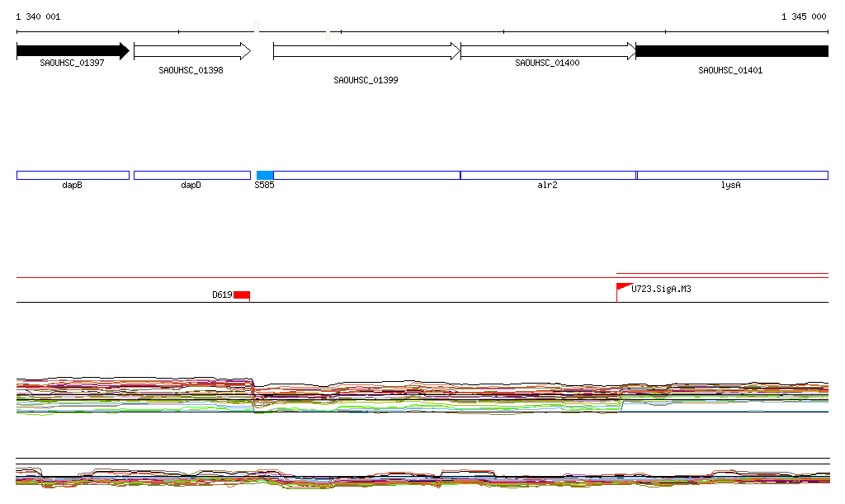Viewport: 845px width, 504px height.
Task: Click the SAOUHSC_01399 text label
Action: [366, 81]
